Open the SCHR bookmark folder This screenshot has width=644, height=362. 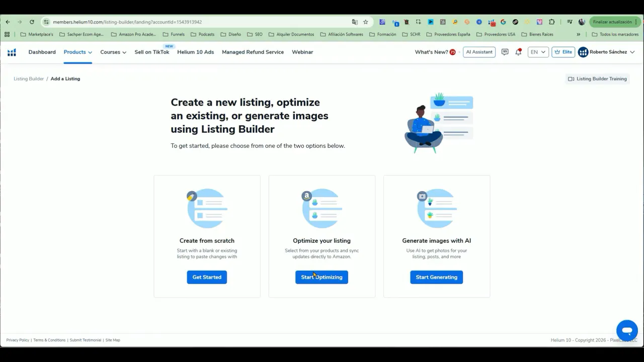(x=411, y=35)
